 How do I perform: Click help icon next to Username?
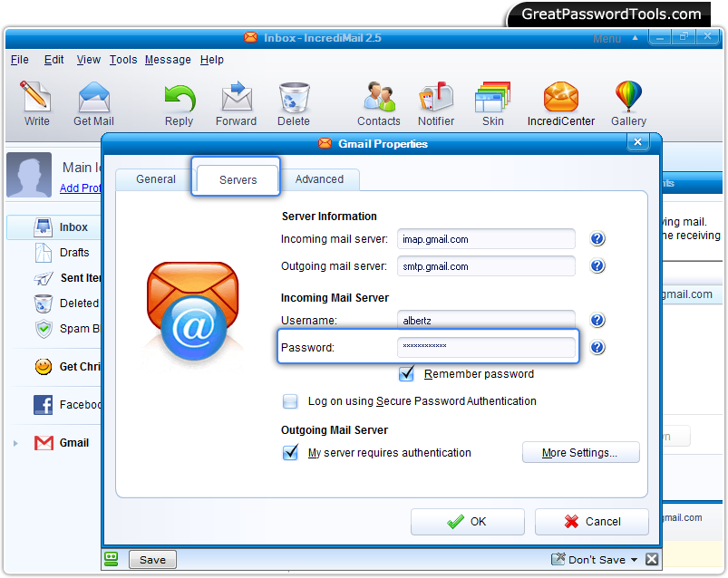pos(597,320)
